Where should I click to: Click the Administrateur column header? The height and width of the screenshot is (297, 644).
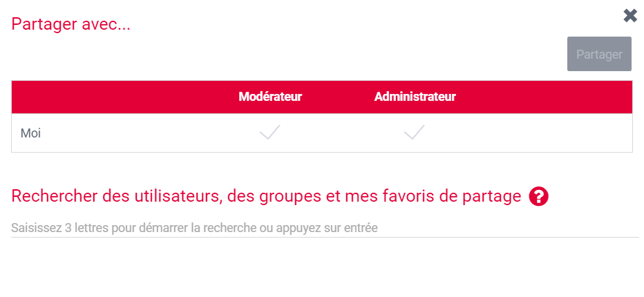point(415,97)
